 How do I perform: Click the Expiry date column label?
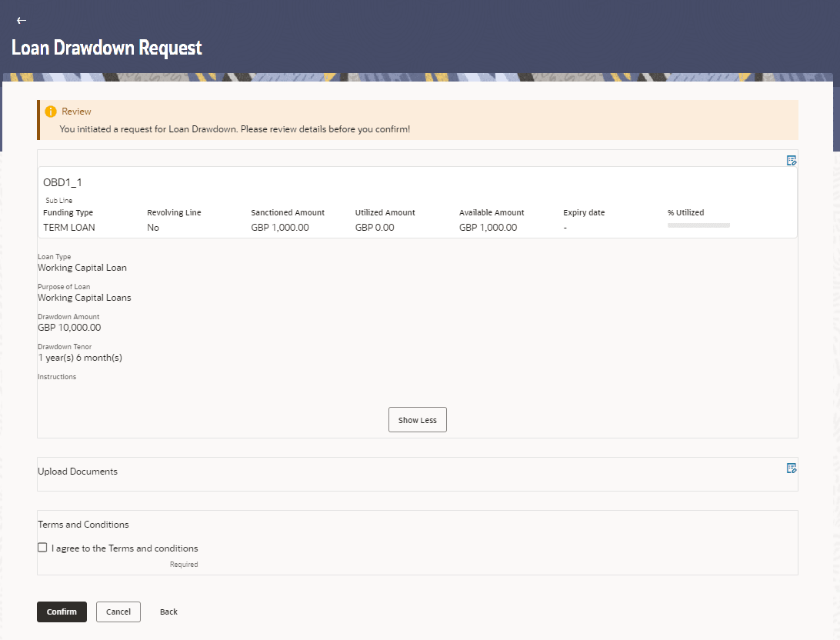584,212
